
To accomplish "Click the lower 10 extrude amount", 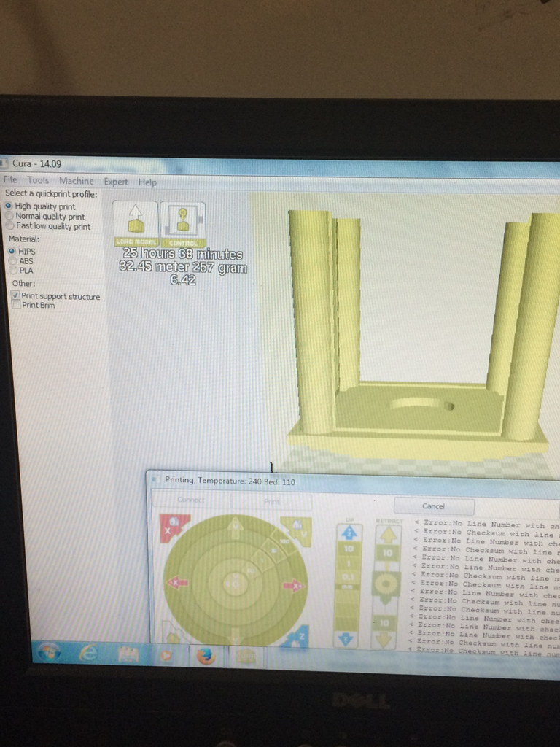I will click(384, 623).
